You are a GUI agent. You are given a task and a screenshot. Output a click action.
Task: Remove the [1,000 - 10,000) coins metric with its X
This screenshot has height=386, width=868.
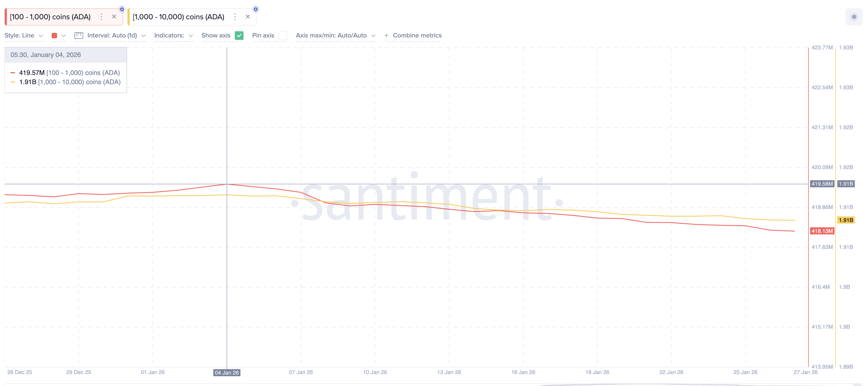248,17
